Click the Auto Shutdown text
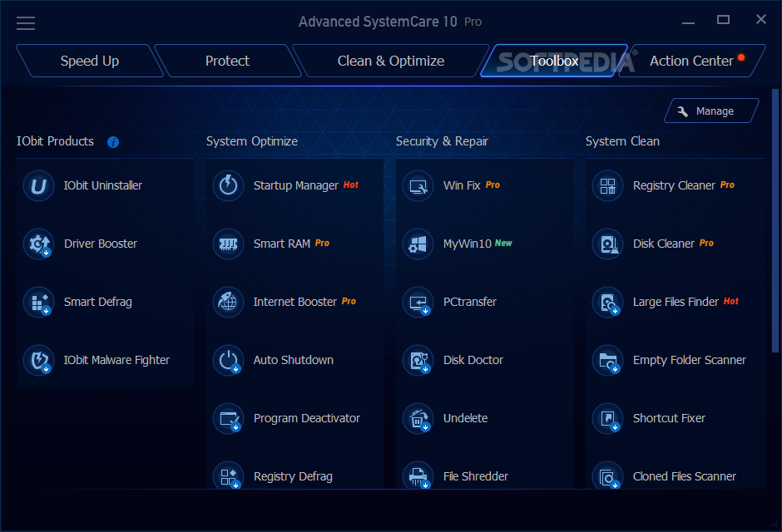The image size is (782, 532). point(293,360)
